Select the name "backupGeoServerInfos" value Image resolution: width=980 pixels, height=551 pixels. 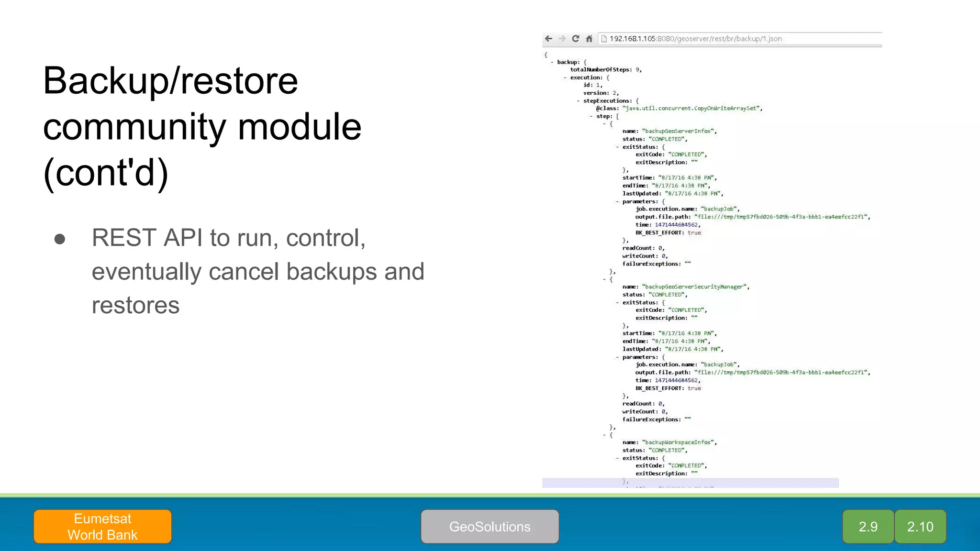(x=679, y=131)
